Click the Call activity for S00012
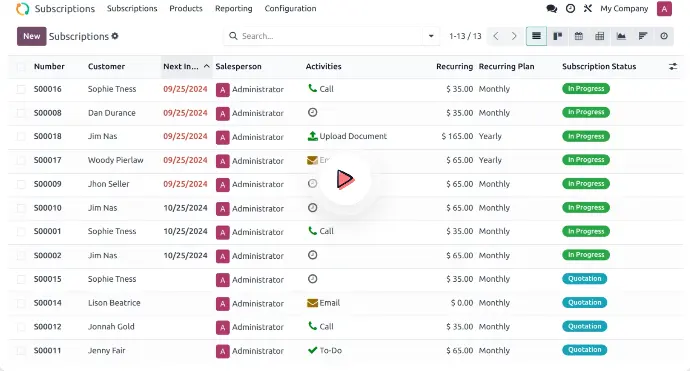Screen dimensions: 690x371 (x=321, y=327)
